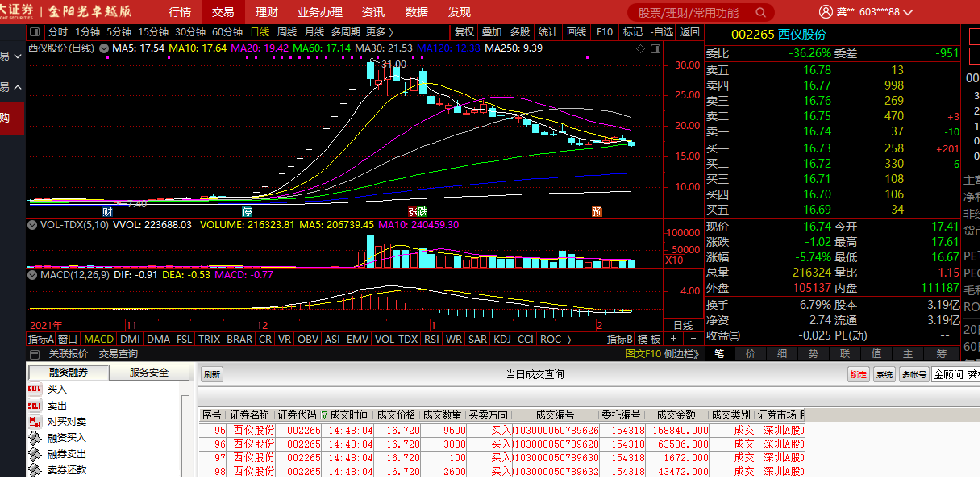This screenshot has width=980, height=477.
Task: Toggle the side panel icon beside the diamond
Action: click(x=655, y=49)
